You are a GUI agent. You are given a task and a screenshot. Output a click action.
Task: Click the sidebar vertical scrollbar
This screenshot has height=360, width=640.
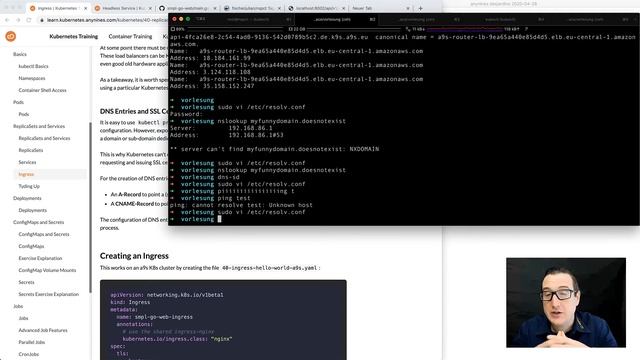90,207
